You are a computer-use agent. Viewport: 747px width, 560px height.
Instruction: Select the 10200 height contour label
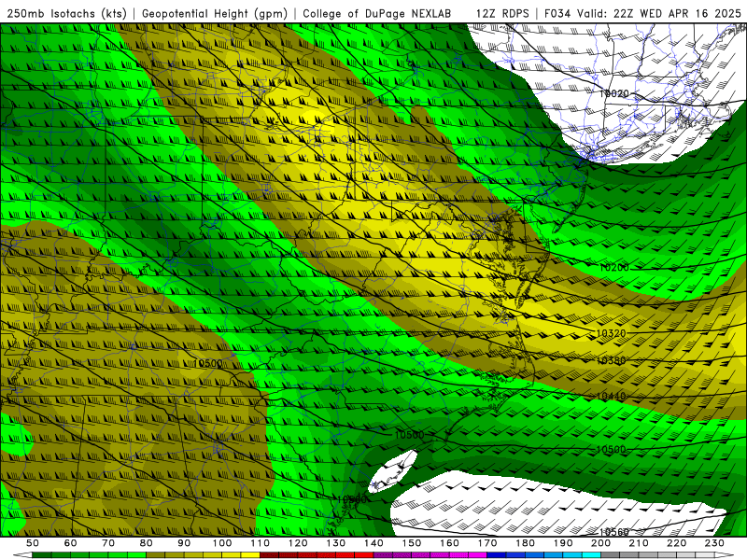click(x=613, y=268)
